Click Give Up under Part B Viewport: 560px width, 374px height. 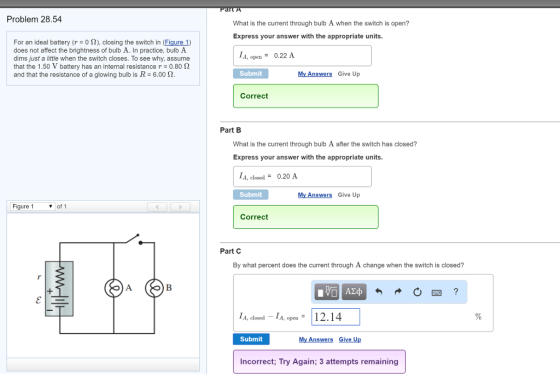[x=349, y=195]
